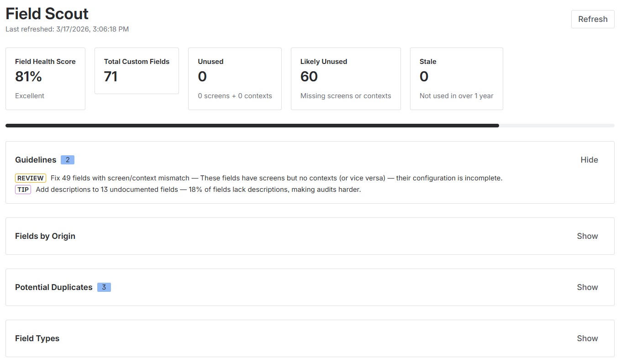Click the Field Scout page title

click(x=47, y=14)
